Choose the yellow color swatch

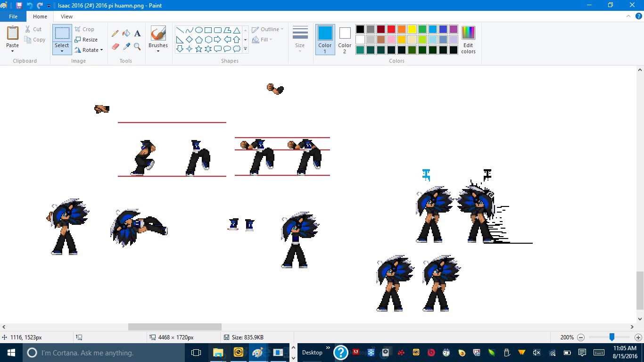coord(412,29)
